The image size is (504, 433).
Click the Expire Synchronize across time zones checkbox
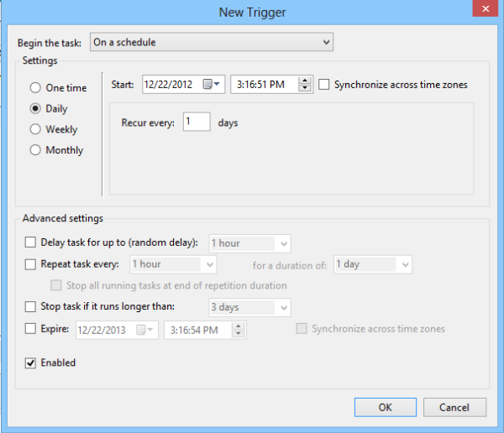[302, 329]
